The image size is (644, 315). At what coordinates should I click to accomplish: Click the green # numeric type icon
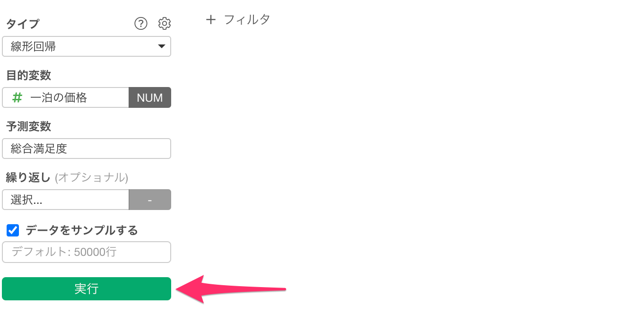coord(17,97)
